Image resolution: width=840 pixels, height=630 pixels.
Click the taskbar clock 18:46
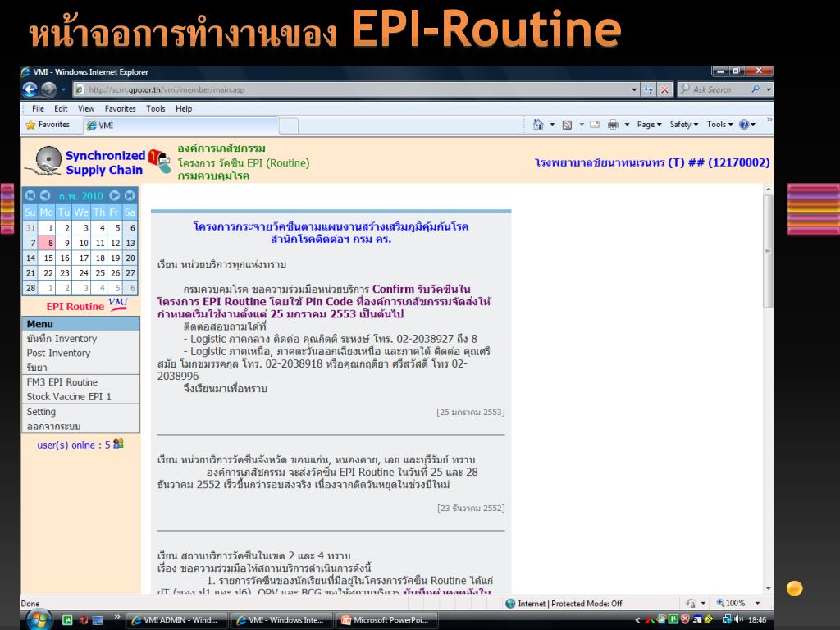pyautogui.click(x=757, y=620)
